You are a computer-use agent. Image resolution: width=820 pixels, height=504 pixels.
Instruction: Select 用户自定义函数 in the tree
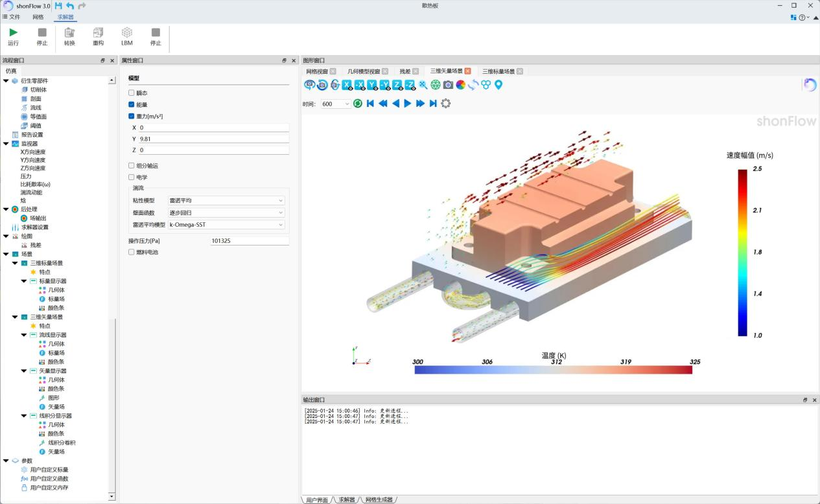point(49,479)
